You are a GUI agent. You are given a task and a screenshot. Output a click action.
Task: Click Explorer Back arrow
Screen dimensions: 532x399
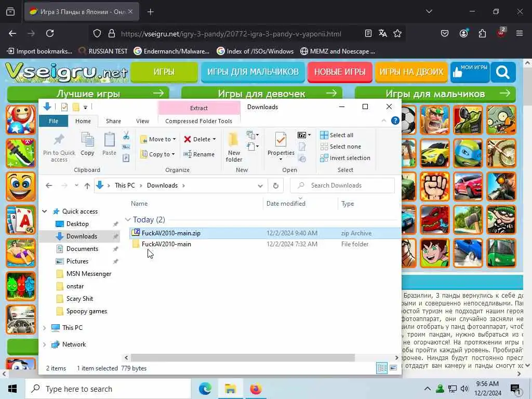pyautogui.click(x=49, y=185)
